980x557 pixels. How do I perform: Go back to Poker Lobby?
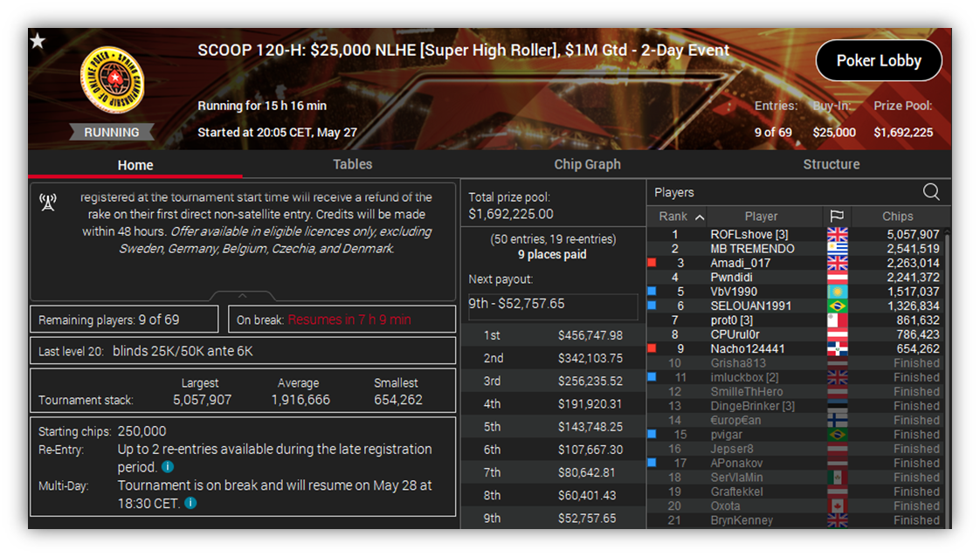(879, 60)
